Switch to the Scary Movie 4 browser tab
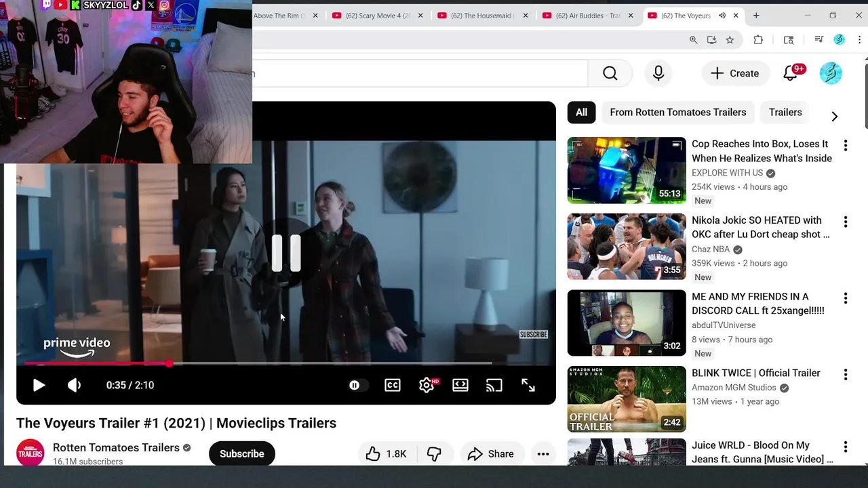This screenshot has width=868, height=488. 378,16
